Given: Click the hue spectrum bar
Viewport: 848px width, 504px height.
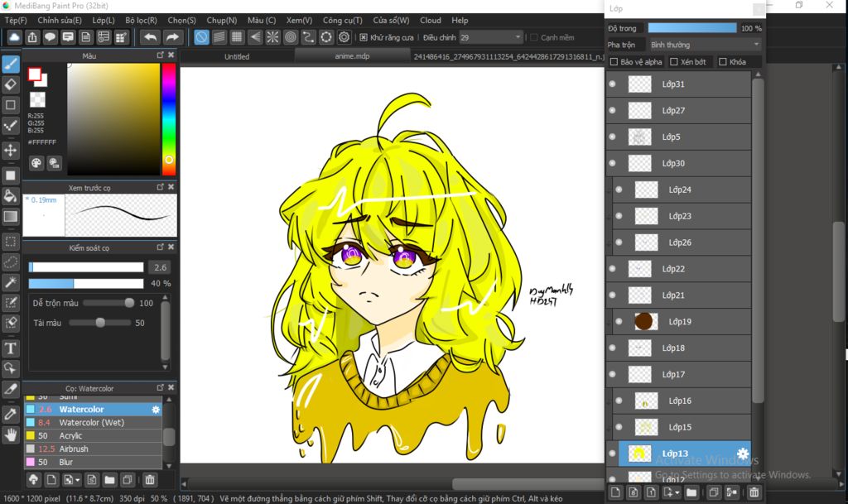Looking at the screenshot, I should [x=169, y=119].
